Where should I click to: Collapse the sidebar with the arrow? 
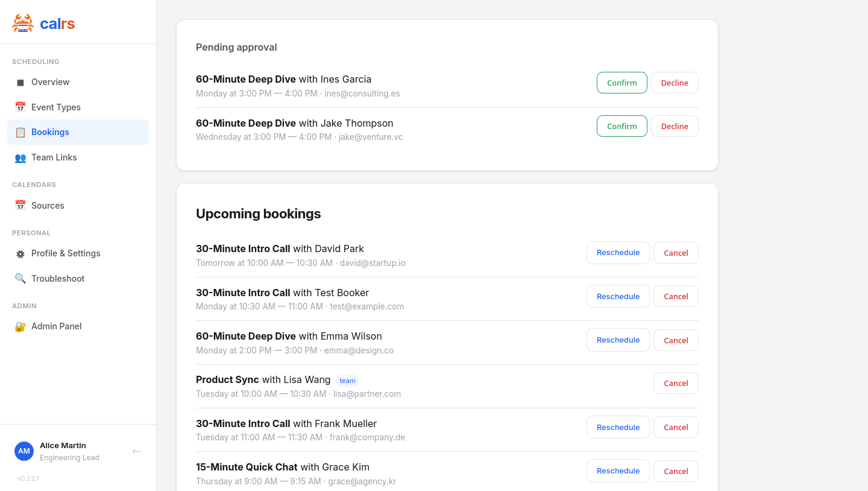coord(137,451)
